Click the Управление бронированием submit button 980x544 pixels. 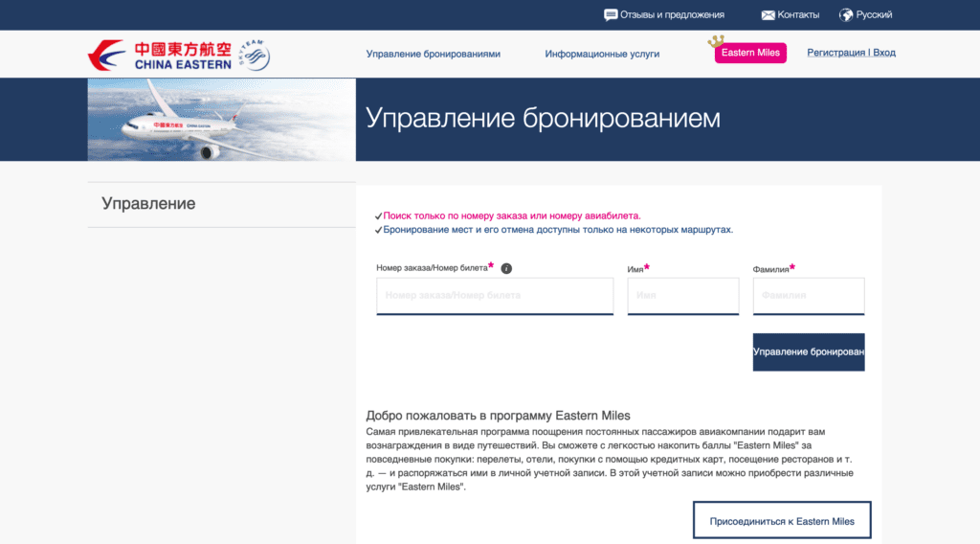pos(809,352)
